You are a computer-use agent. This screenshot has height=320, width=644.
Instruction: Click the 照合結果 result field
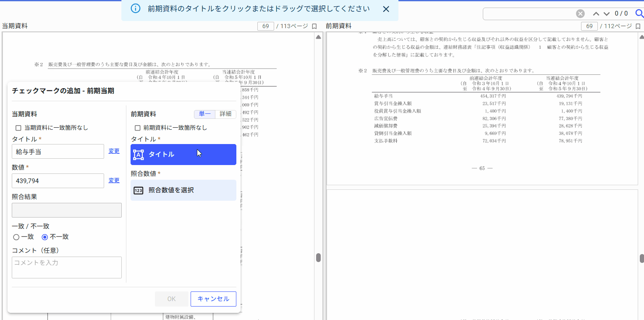point(67,210)
